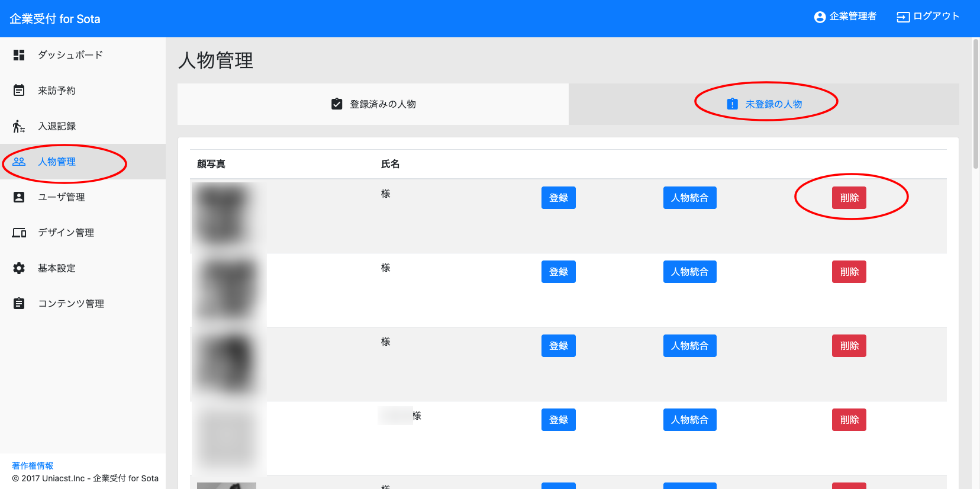The image size is (980, 489).
Task: Go to 基本設定 in the sidebar
Action: (83, 268)
